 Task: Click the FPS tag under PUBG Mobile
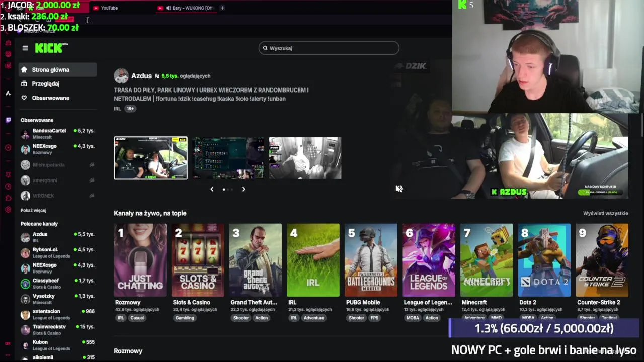coord(374,318)
